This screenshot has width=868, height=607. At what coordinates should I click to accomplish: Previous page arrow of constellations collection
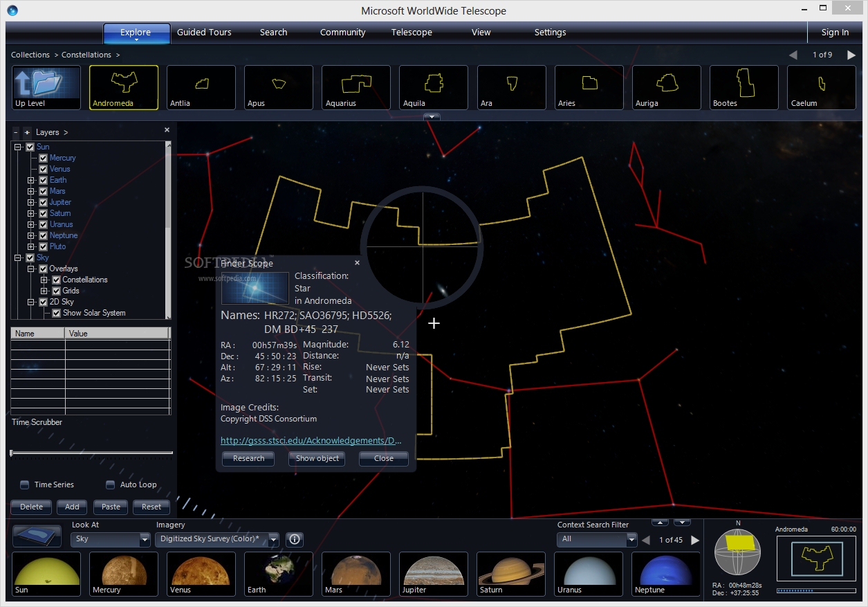tap(793, 55)
